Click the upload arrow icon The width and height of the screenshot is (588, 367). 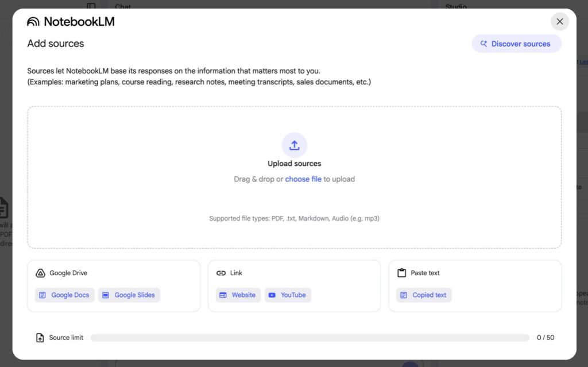295,145
